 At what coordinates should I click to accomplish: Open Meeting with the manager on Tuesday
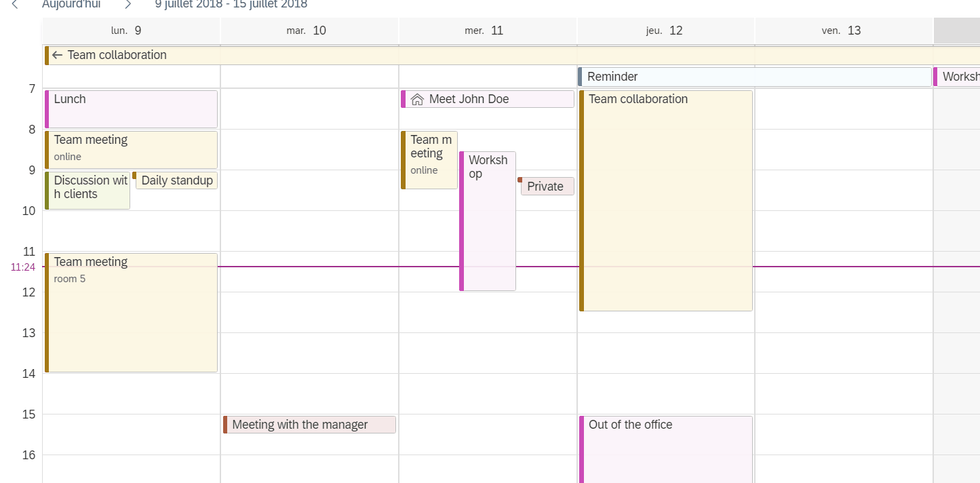click(309, 425)
